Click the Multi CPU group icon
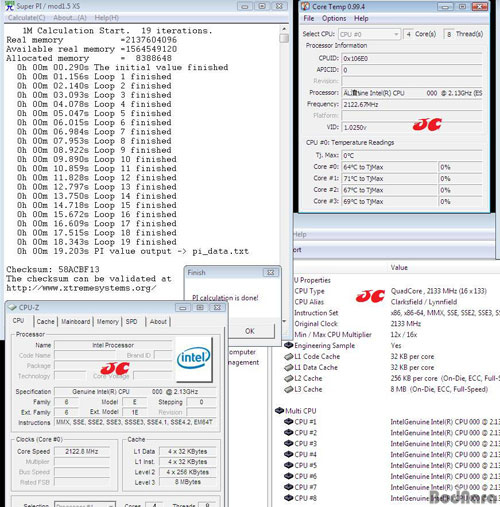The image size is (500, 507). click(x=279, y=411)
